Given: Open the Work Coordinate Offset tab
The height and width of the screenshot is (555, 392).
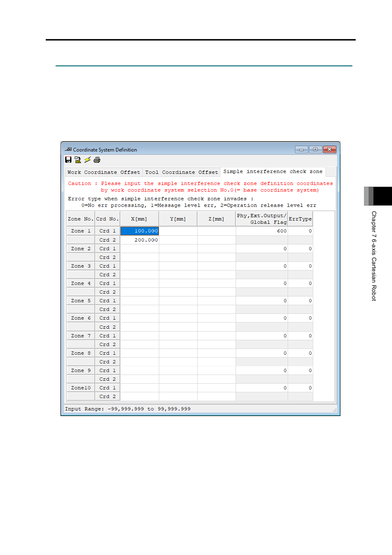Looking at the screenshot, I should [x=104, y=172].
